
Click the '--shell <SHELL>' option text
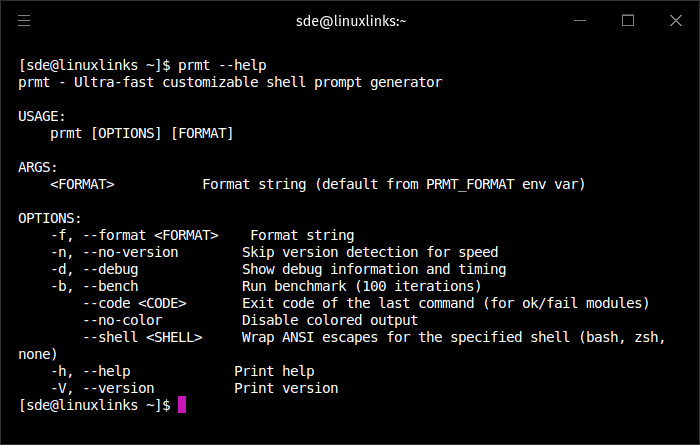coord(142,337)
